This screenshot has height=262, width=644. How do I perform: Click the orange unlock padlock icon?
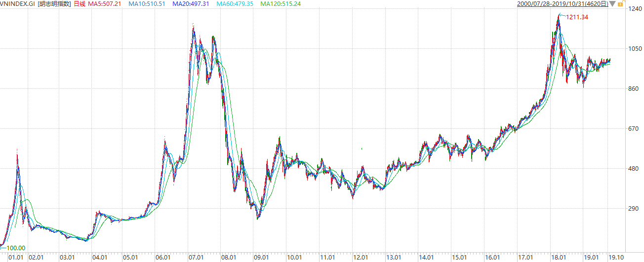619,4
